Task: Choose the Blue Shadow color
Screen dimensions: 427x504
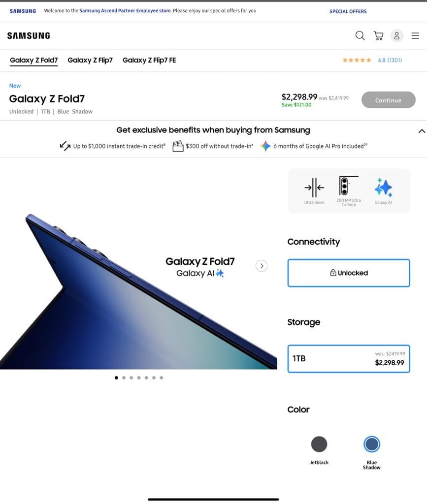Action: coord(372,444)
